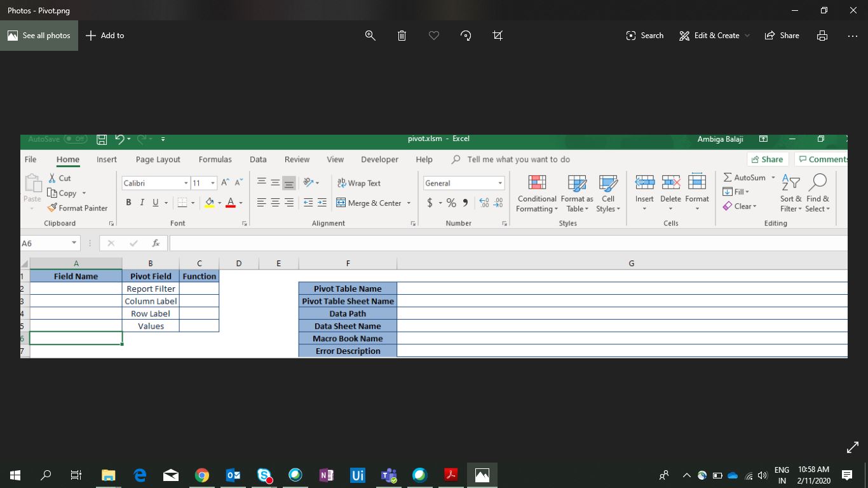Click the zoom magnifier icon in Photos
This screenshot has width=868, height=488.
[370, 36]
